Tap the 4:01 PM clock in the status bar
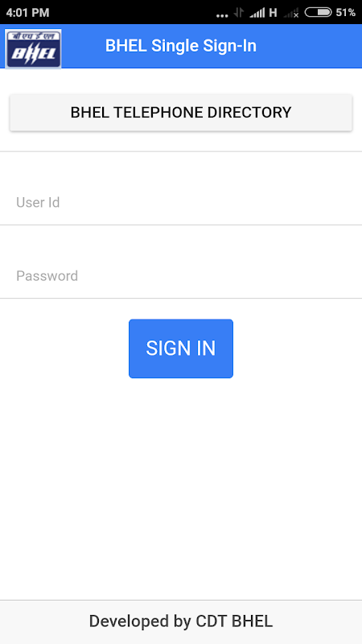This screenshot has height=644, width=362. pos(27,12)
